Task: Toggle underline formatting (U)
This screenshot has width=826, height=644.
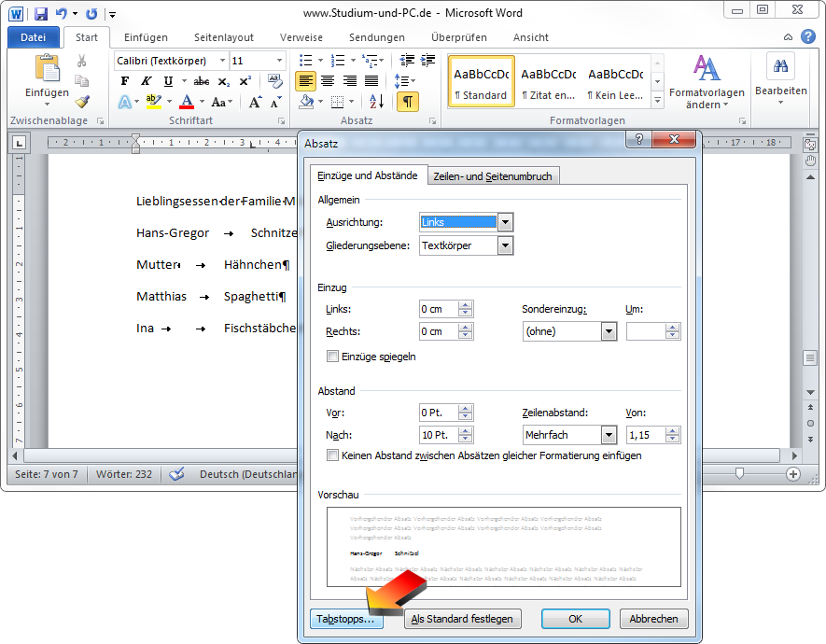Action: click(x=168, y=81)
